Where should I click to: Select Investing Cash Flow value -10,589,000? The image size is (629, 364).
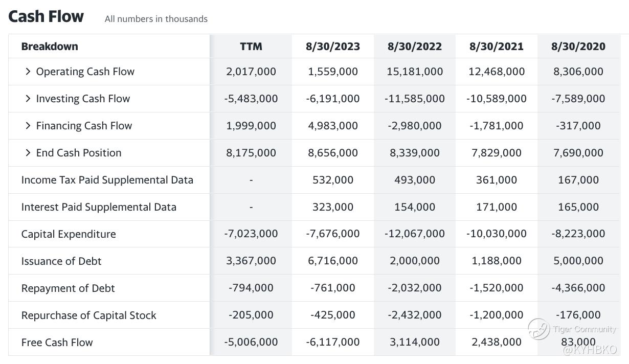[497, 99]
